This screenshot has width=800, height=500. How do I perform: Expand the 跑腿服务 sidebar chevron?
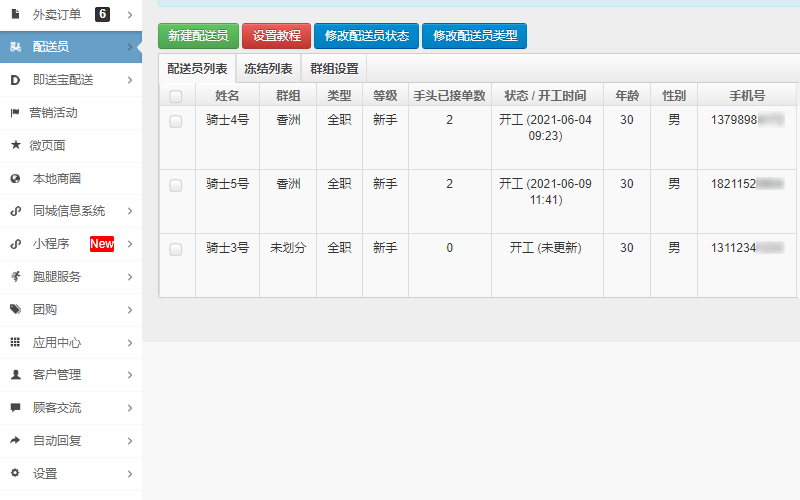130,277
